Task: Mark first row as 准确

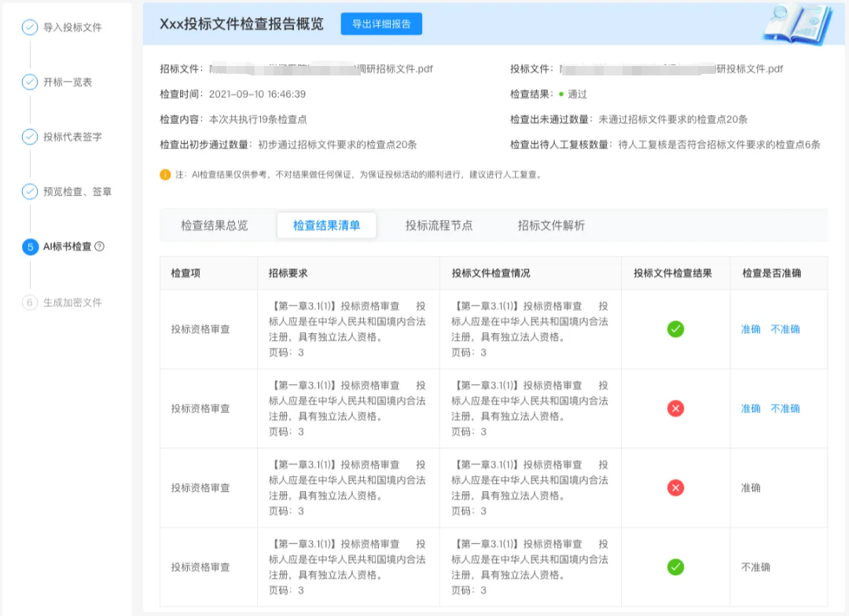Action: (751, 329)
